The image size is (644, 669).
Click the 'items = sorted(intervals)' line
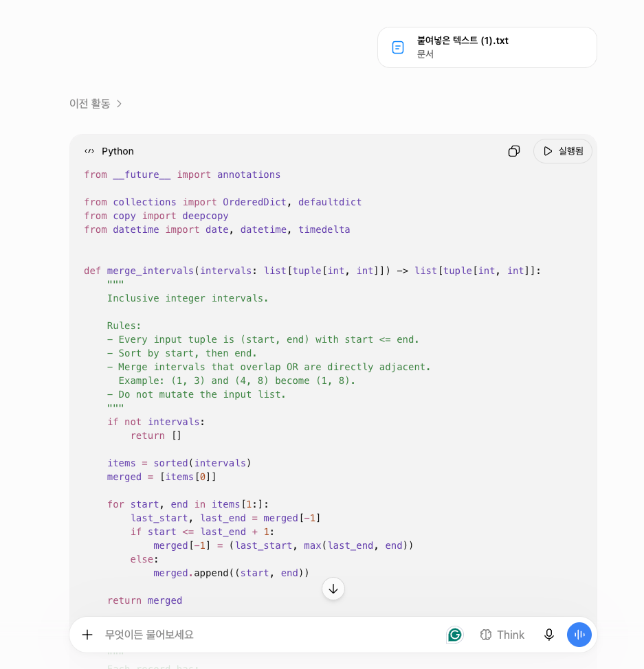click(x=179, y=463)
